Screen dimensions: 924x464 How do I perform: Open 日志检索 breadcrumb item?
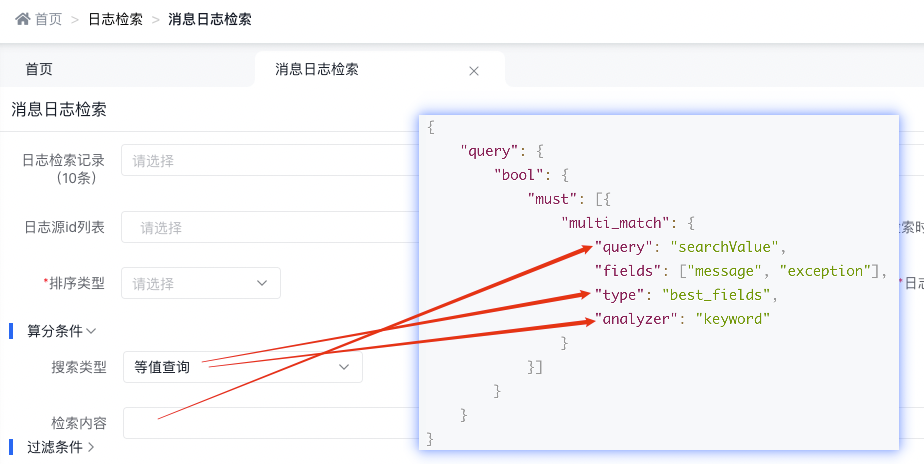tap(116, 19)
